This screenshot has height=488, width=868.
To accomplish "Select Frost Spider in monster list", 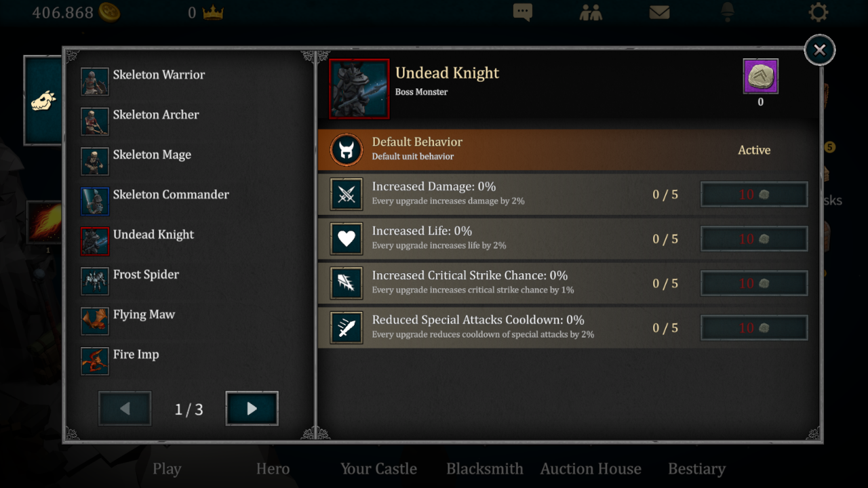I will coord(146,275).
